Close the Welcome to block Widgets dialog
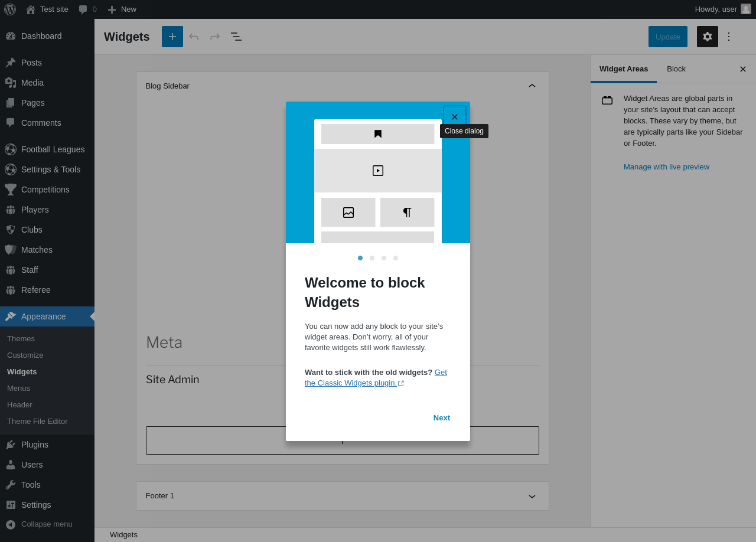This screenshot has width=756, height=542. (x=454, y=117)
